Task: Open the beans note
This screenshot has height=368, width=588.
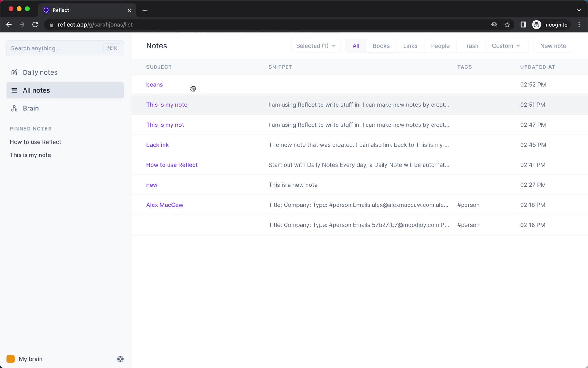Action: [x=155, y=84]
